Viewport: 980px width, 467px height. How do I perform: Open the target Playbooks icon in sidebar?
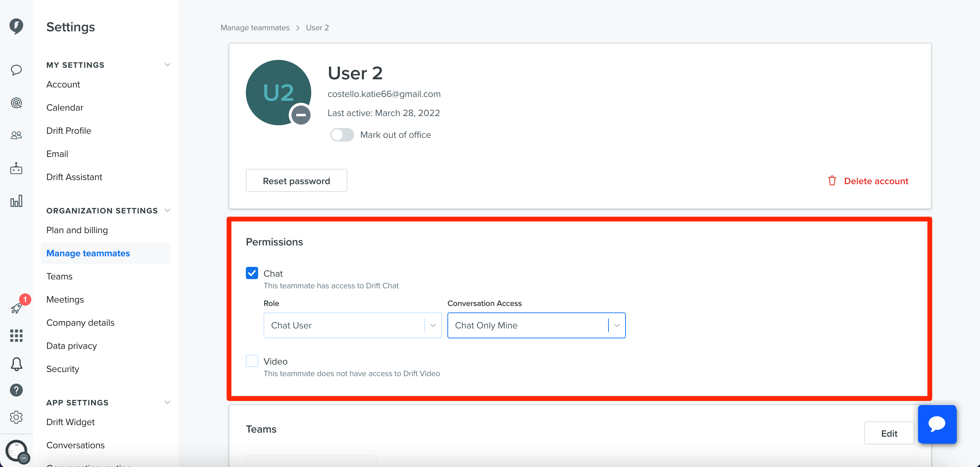pos(16,103)
